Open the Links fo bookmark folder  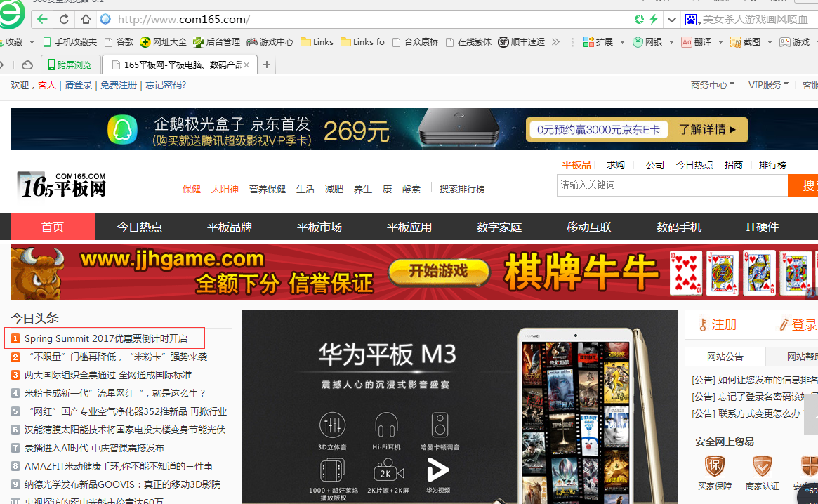tap(362, 41)
